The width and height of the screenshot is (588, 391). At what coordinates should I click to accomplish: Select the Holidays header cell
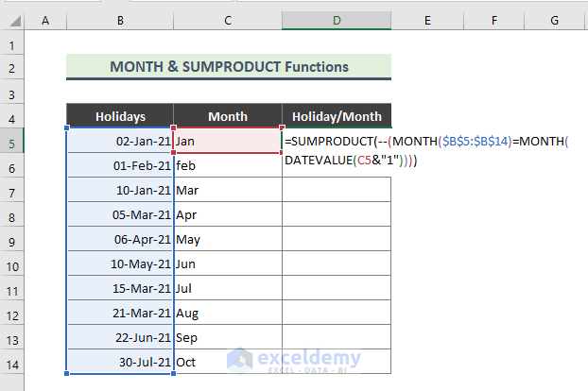coord(120,117)
